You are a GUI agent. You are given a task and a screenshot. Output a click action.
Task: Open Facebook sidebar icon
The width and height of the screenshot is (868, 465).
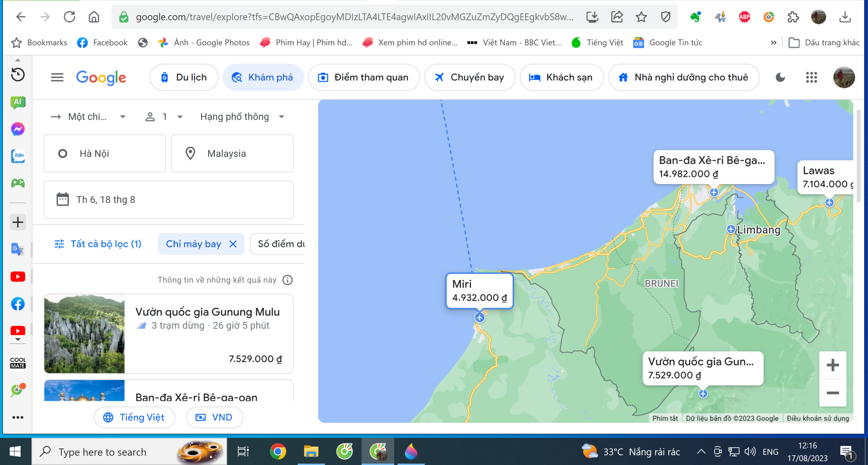pos(18,304)
